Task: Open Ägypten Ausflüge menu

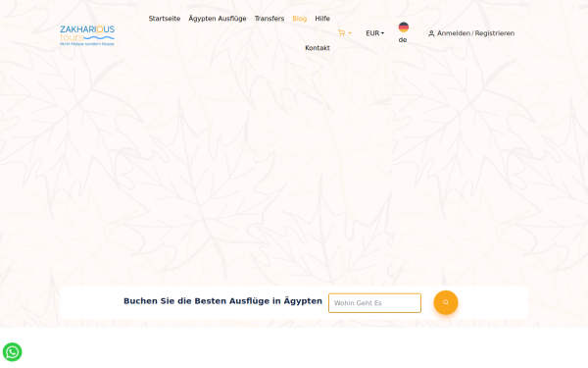Action: point(218,19)
